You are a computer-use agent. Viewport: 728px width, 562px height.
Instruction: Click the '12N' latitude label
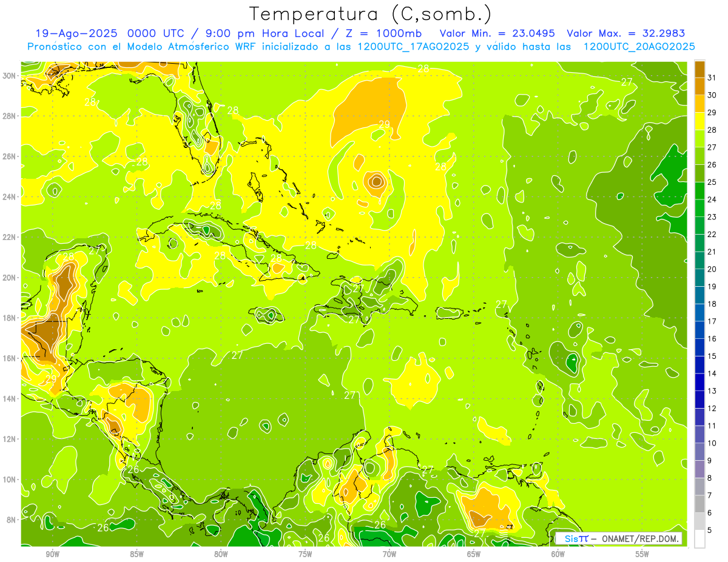tap(10, 438)
